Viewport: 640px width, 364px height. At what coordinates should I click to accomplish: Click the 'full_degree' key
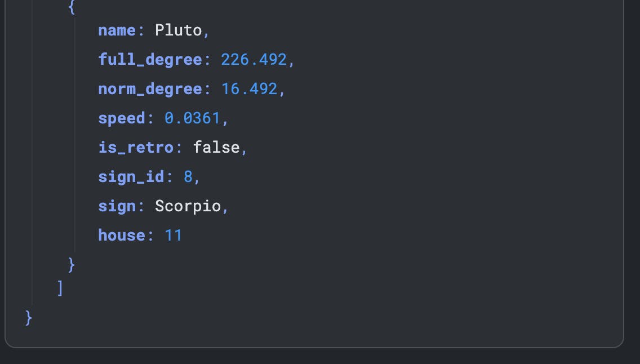coord(150,59)
